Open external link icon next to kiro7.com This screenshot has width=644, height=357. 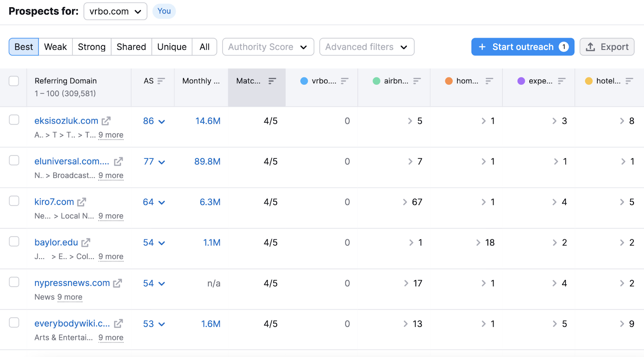click(x=82, y=202)
